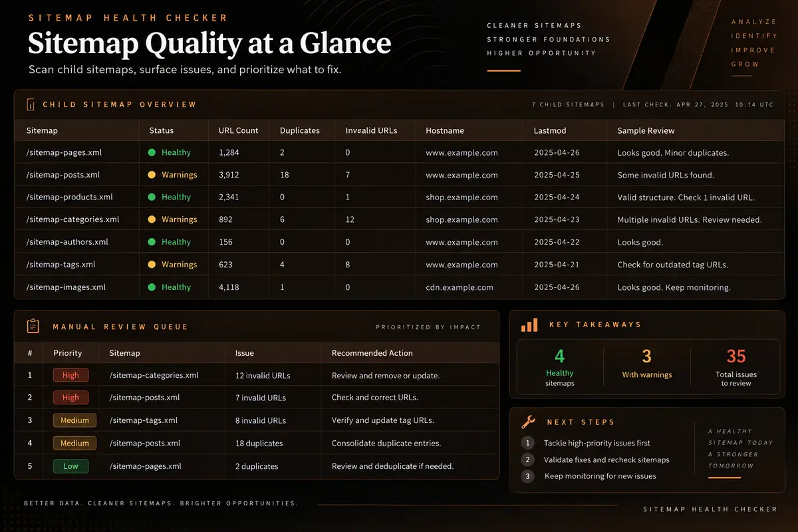Click the Recommended Action column header

tap(372, 353)
